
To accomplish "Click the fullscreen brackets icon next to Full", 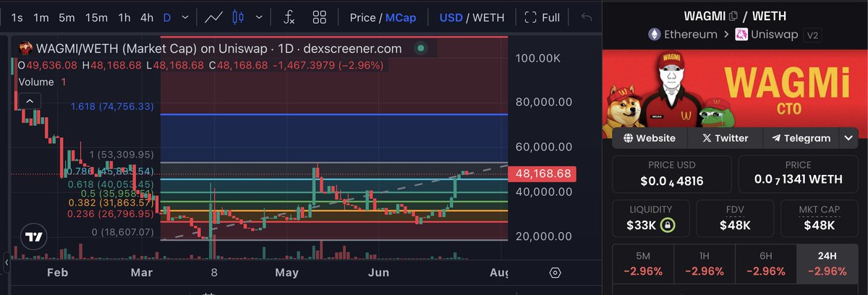I will tap(530, 17).
